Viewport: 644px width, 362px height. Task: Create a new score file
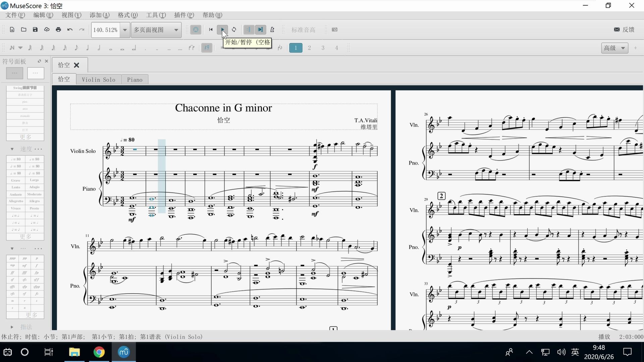point(12,29)
